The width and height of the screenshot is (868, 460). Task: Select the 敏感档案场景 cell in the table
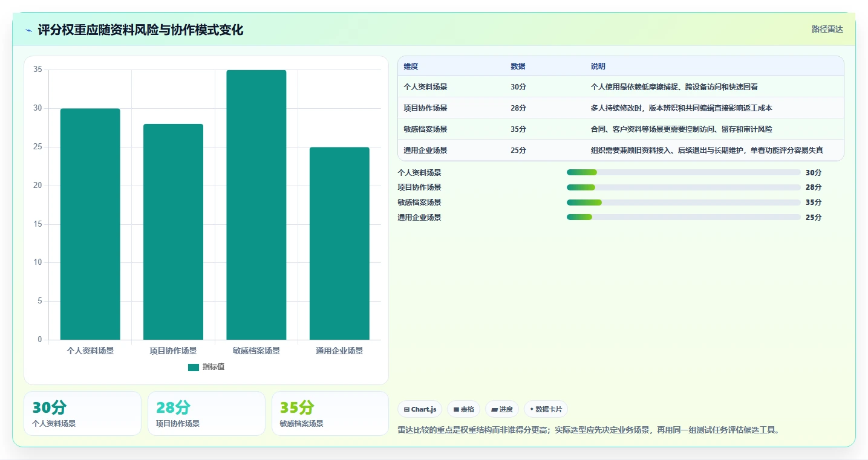coord(426,129)
